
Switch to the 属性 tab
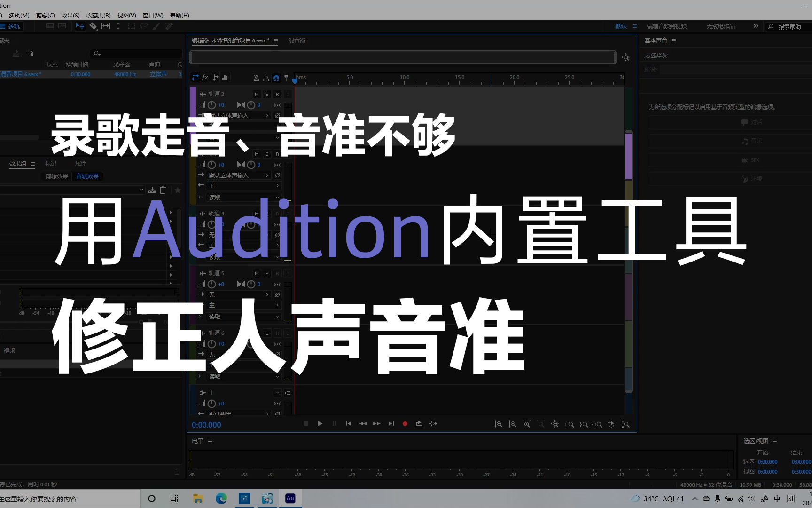pyautogui.click(x=81, y=164)
